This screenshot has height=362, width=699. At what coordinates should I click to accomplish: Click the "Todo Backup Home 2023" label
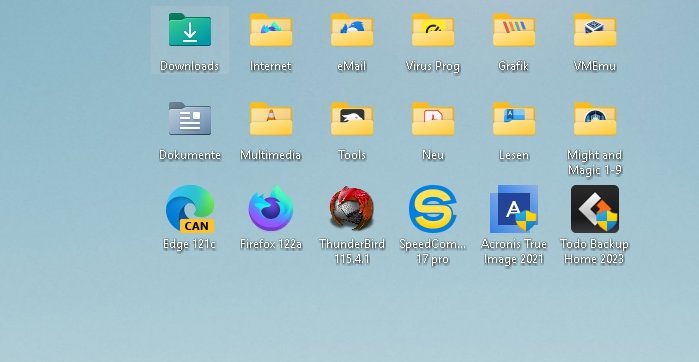coord(594,251)
